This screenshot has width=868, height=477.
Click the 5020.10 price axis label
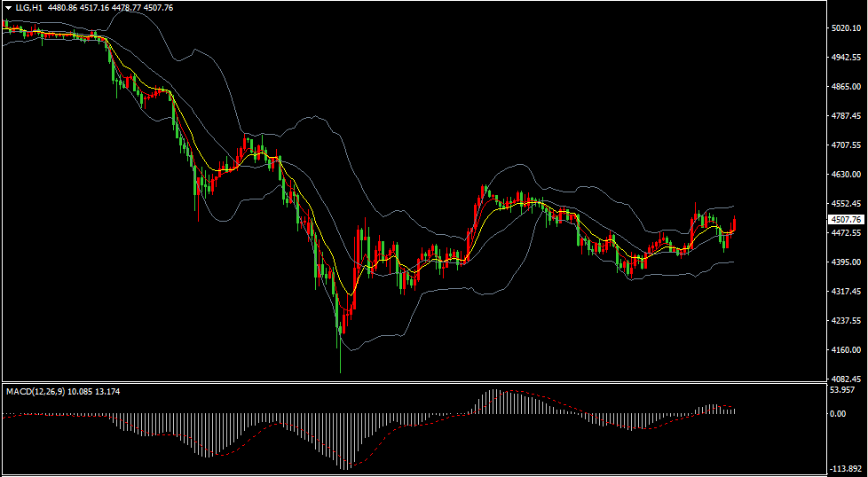[847, 28]
